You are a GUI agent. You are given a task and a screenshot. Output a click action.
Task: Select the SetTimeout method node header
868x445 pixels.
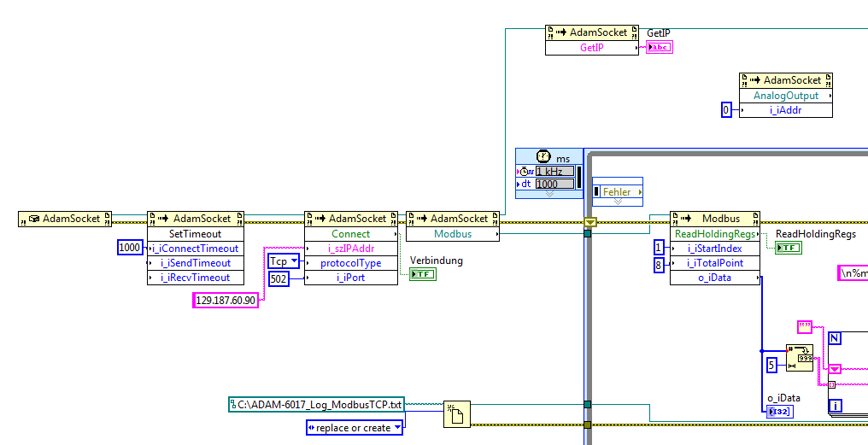[x=195, y=219]
